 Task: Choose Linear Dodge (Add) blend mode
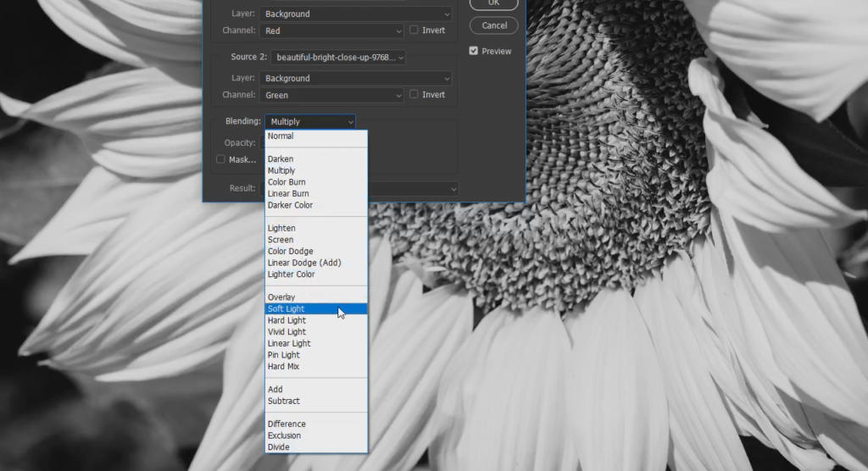pos(303,263)
